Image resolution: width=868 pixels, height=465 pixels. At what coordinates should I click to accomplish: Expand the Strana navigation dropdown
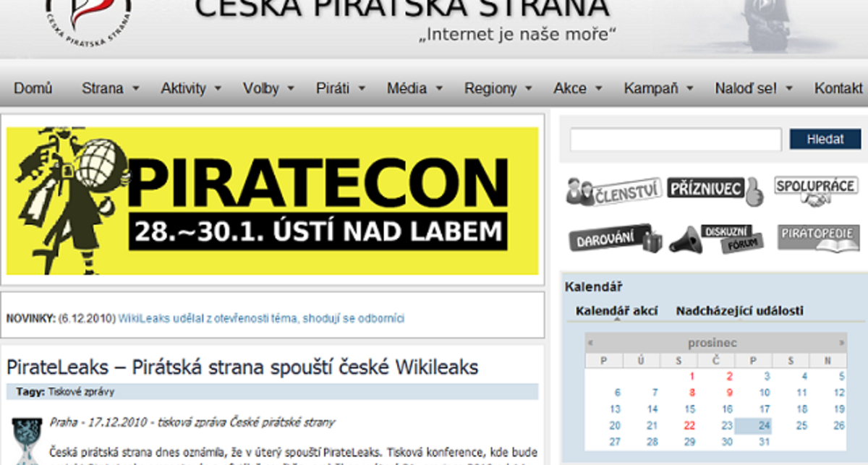pos(106,88)
